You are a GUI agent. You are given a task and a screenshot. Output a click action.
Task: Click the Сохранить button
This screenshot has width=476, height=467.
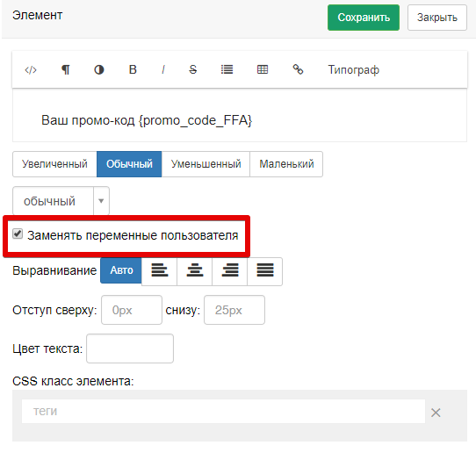coord(364,18)
